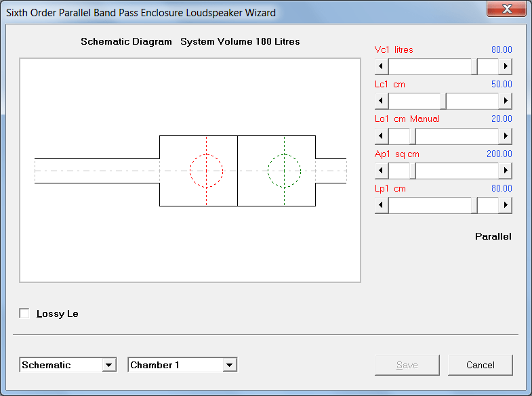This screenshot has height=396, width=532.
Task: Click the right arrow of Vc1 litres slider
Action: [505, 66]
